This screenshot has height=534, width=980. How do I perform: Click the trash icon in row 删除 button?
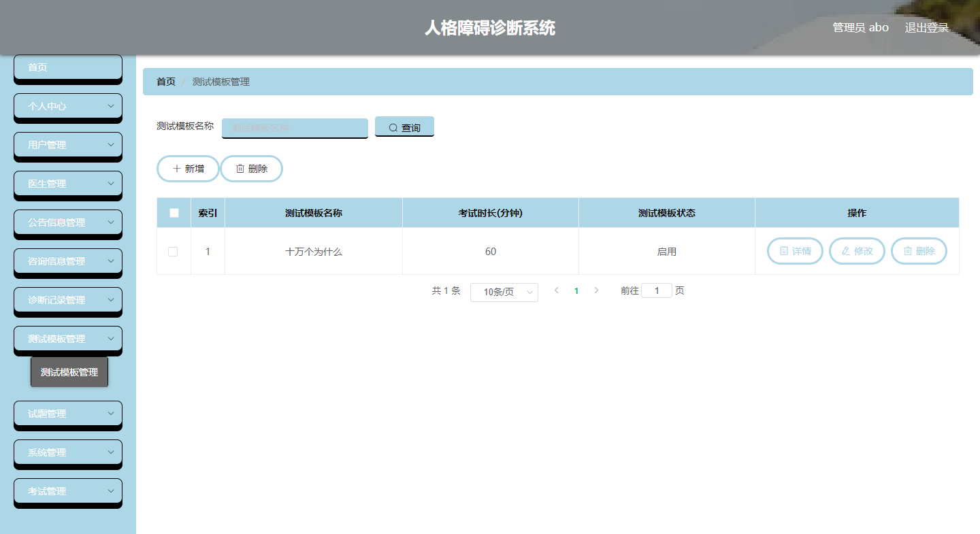(908, 251)
